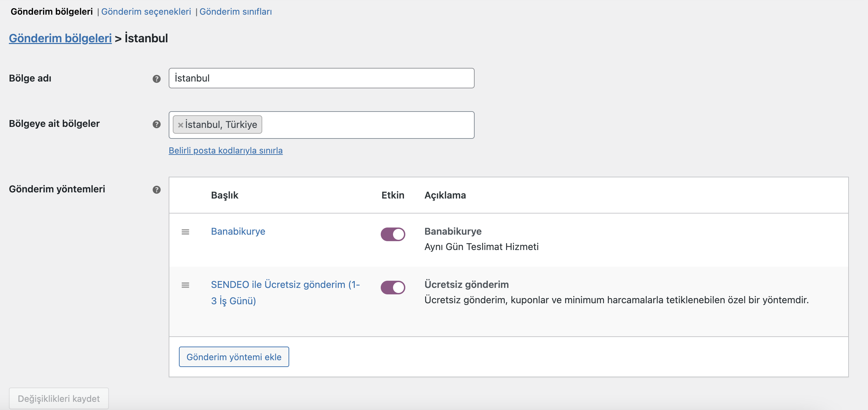This screenshot has height=410, width=868.
Task: Disable the SENDEO Ücretsiz gönderim toggle
Action: 393,288
